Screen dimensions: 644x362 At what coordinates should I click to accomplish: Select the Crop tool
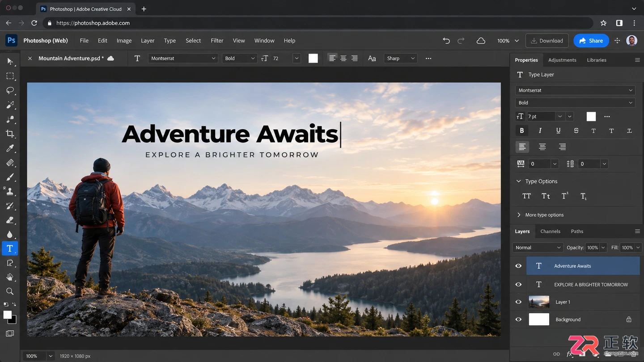pyautogui.click(x=10, y=134)
